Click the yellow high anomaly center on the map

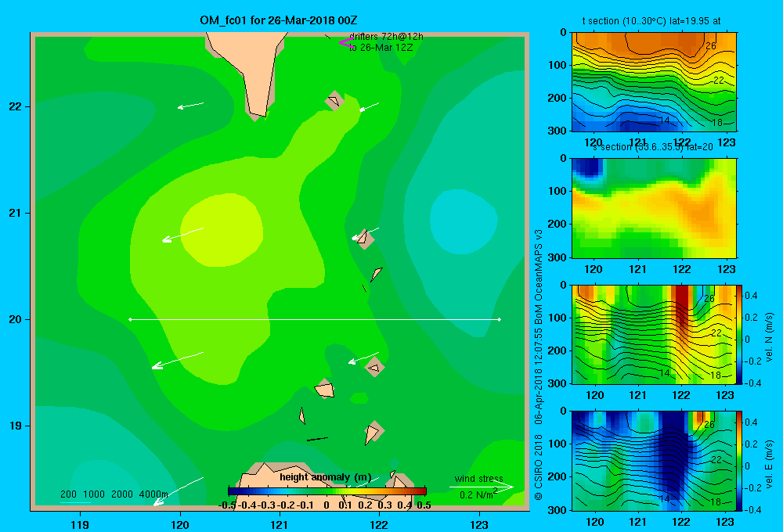point(222,230)
